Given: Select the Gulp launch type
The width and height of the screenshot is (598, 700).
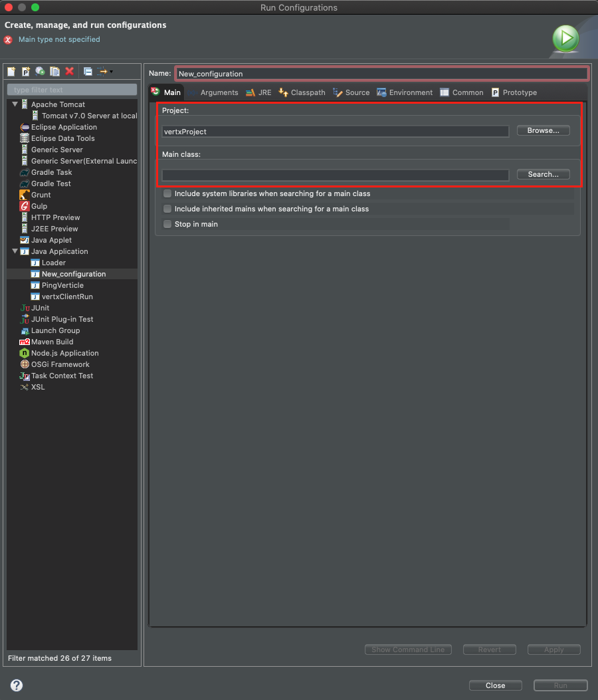Looking at the screenshot, I should coord(33,206).
